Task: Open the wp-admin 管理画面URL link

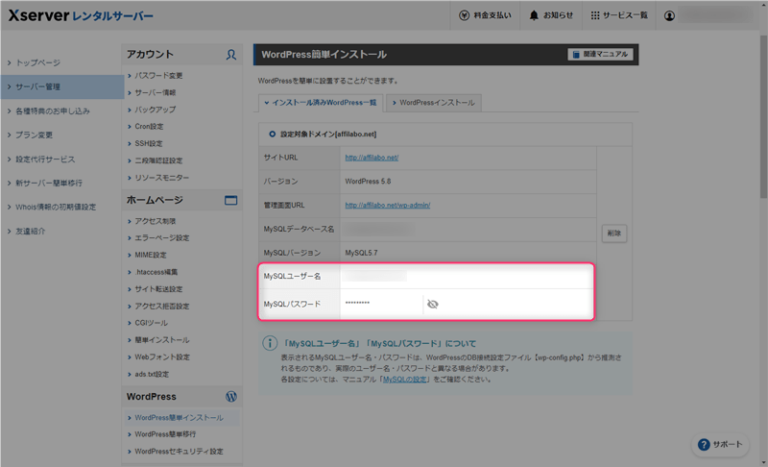Action: point(387,205)
